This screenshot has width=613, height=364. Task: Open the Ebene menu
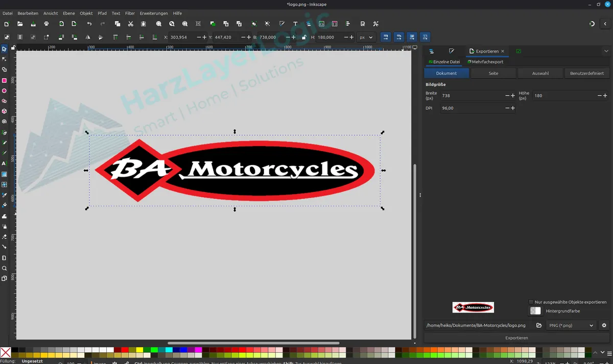click(x=68, y=13)
